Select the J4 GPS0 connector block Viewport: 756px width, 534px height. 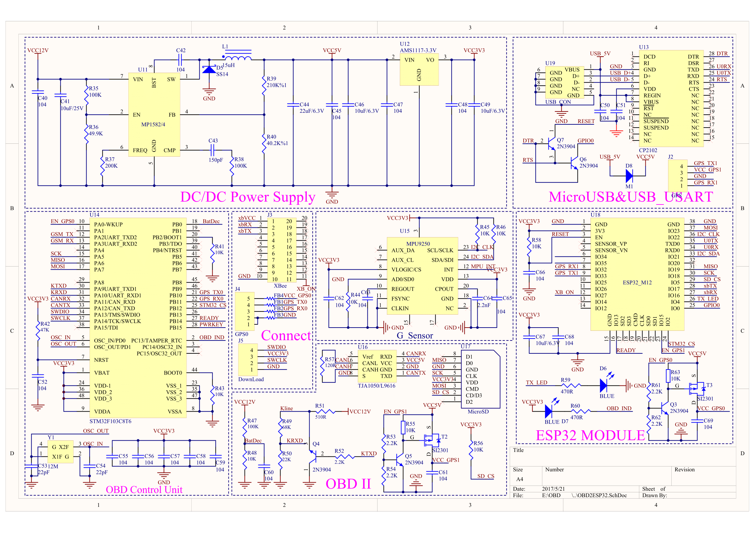245,311
